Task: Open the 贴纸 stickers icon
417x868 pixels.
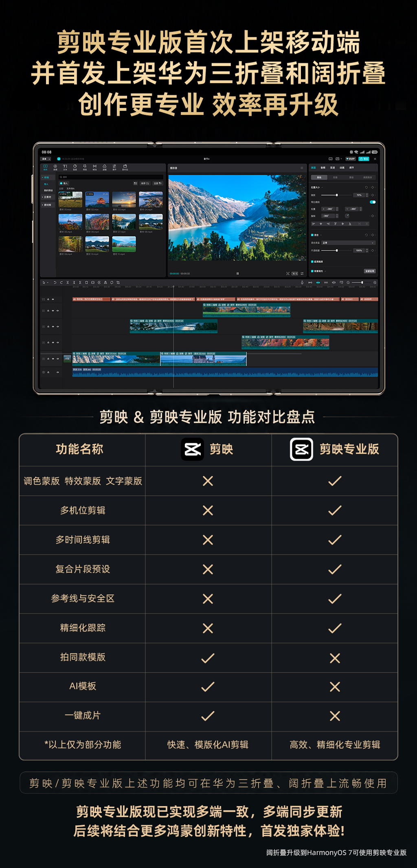Action: pos(75,167)
